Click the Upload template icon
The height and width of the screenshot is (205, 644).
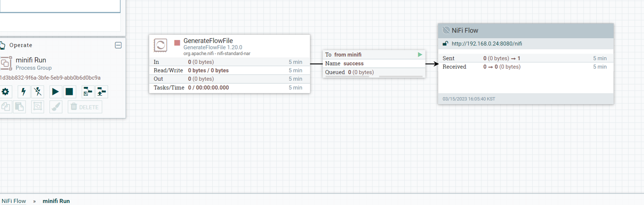click(101, 92)
